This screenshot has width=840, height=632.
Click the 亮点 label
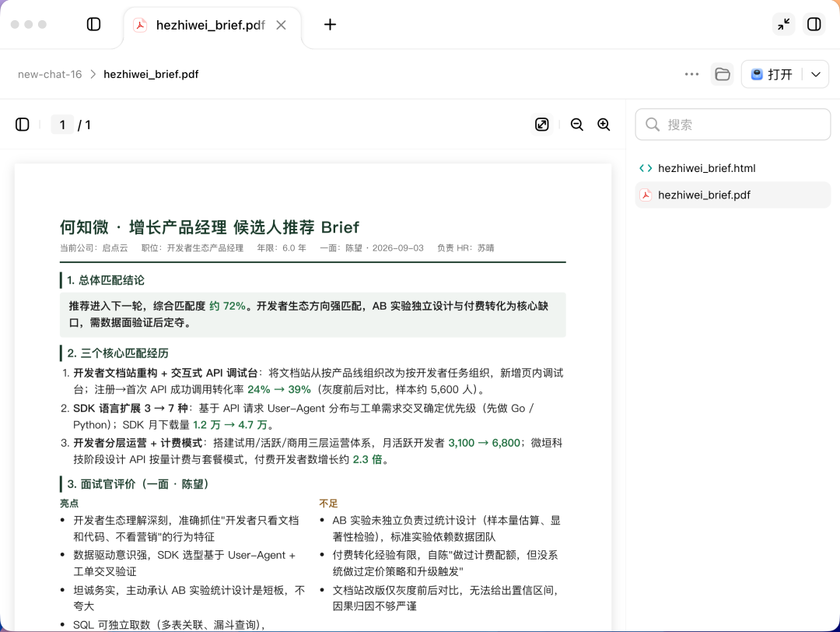coord(69,503)
